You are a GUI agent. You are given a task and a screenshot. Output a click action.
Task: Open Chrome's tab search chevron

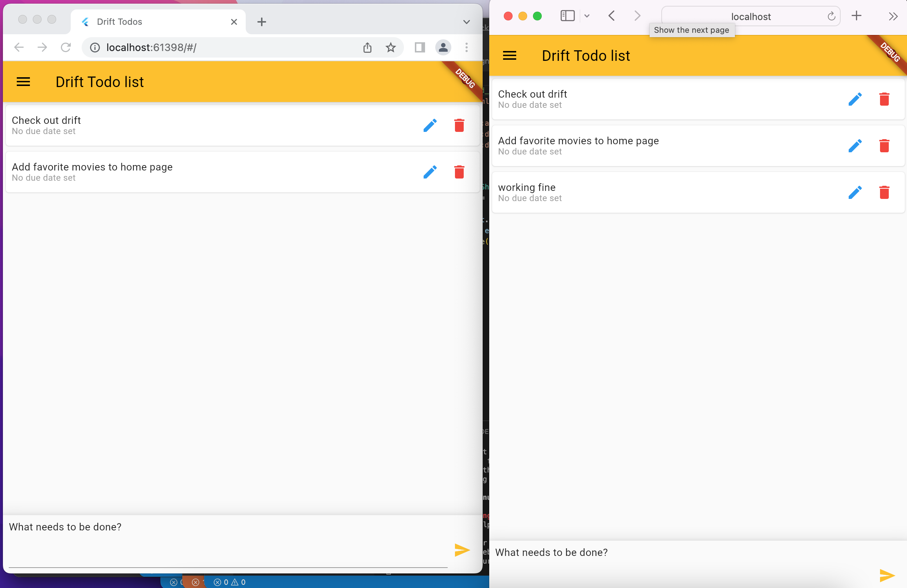pos(467,22)
